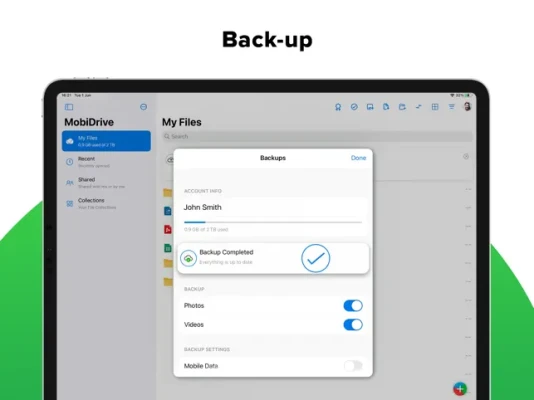Click the Search field in My Files
The width and height of the screenshot is (534, 400).
tap(317, 137)
